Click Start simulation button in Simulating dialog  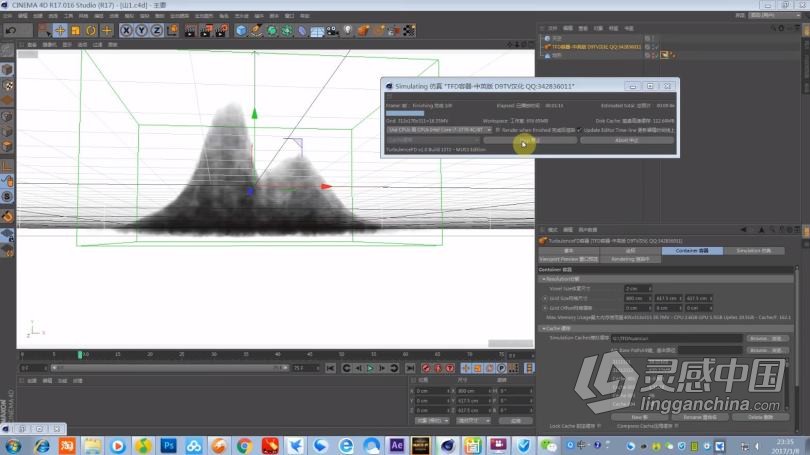(531, 140)
